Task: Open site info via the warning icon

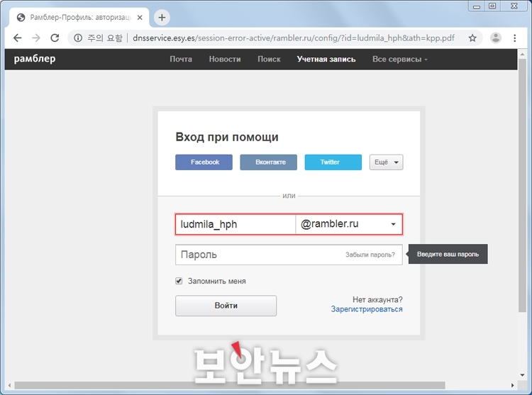Action: (x=78, y=38)
